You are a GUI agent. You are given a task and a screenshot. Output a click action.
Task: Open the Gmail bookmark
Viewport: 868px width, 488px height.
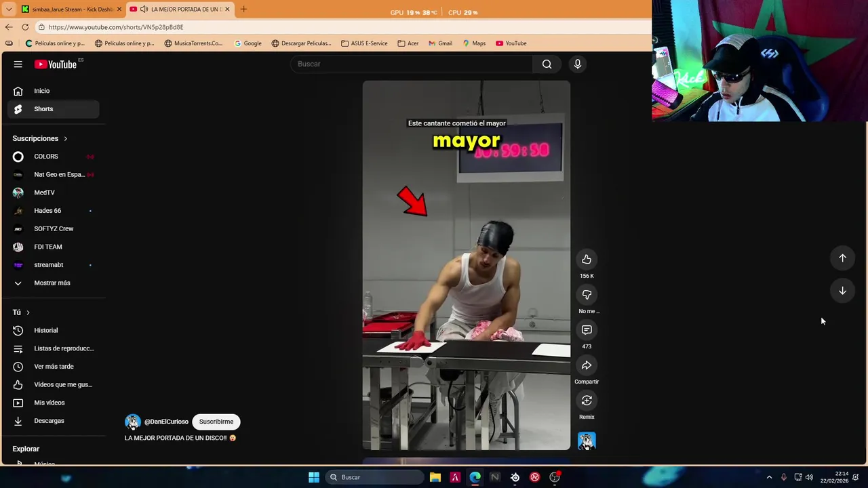click(x=440, y=43)
